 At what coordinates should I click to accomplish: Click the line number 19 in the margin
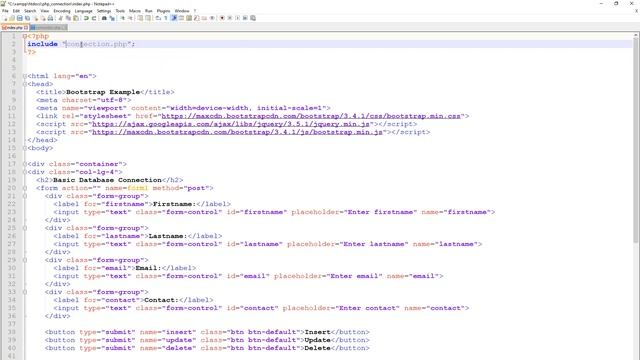(11, 180)
